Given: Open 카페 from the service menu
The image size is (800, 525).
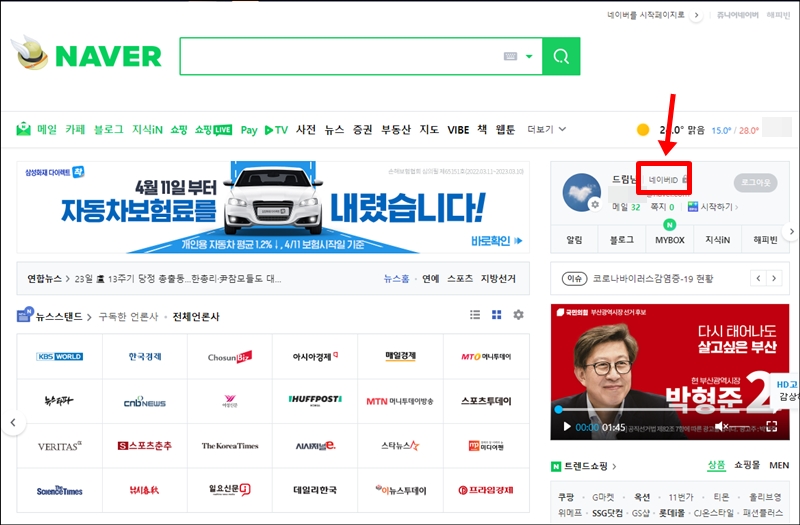Looking at the screenshot, I should 75,129.
